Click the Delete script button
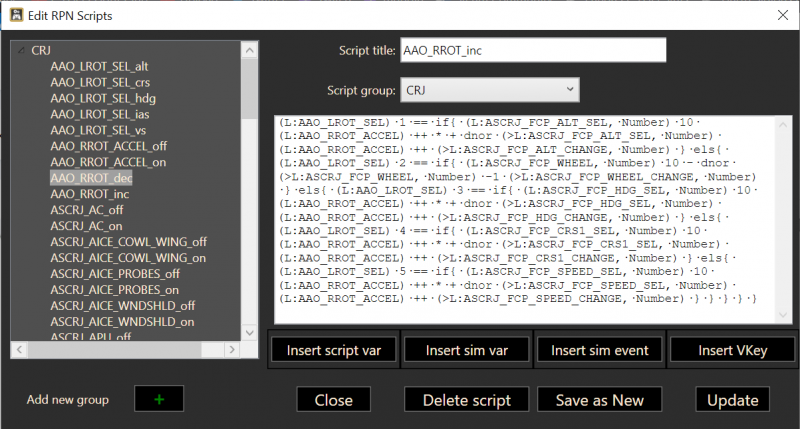 466,400
